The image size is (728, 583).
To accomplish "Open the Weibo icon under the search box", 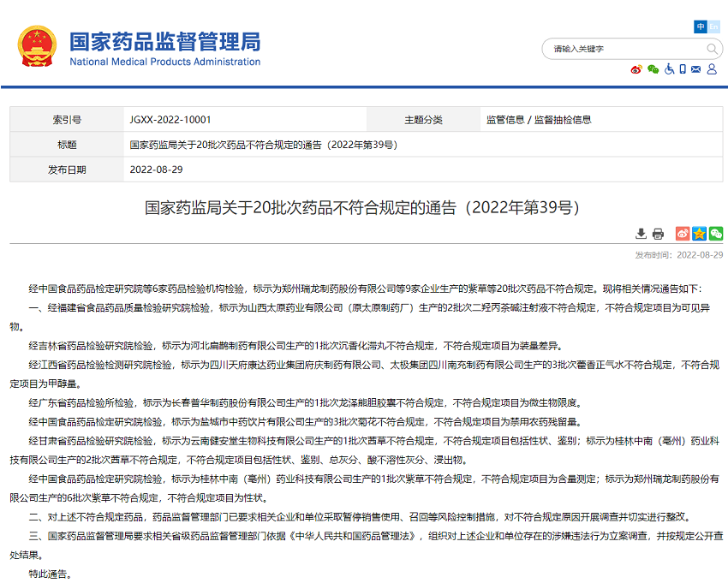I will 636,69.
